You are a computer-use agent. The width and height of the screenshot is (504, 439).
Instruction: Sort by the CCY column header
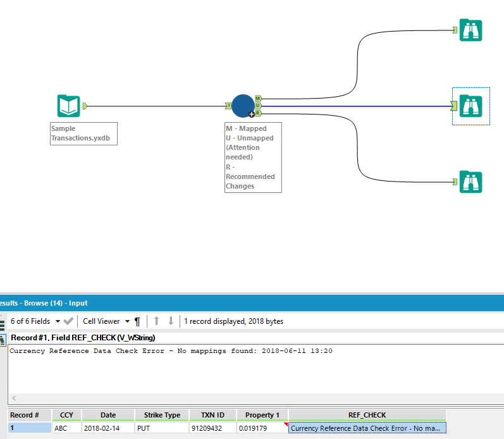coord(66,415)
